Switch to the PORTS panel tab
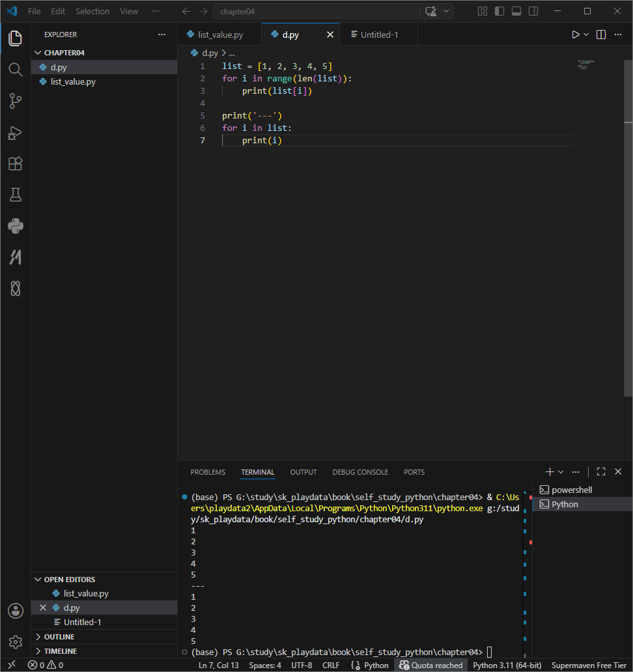 coord(414,472)
